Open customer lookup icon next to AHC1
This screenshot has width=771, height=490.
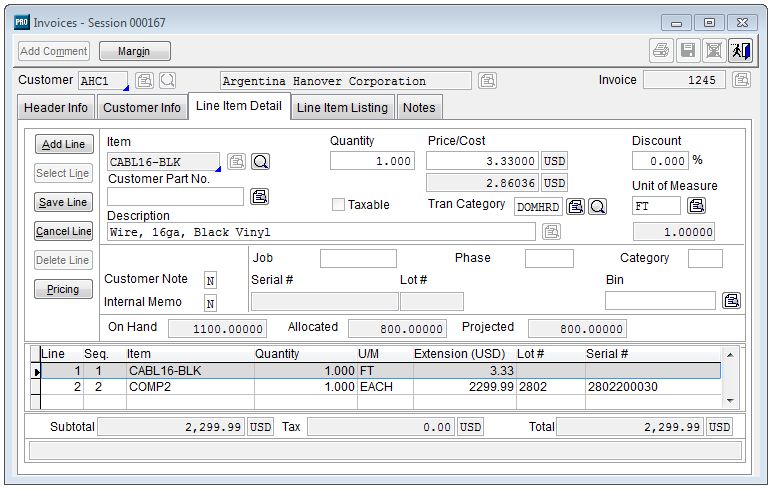[144, 80]
